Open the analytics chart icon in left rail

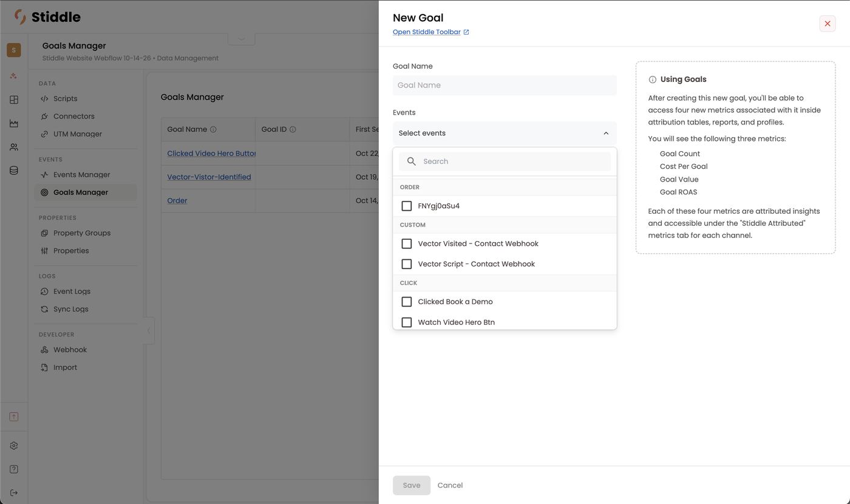(x=14, y=123)
